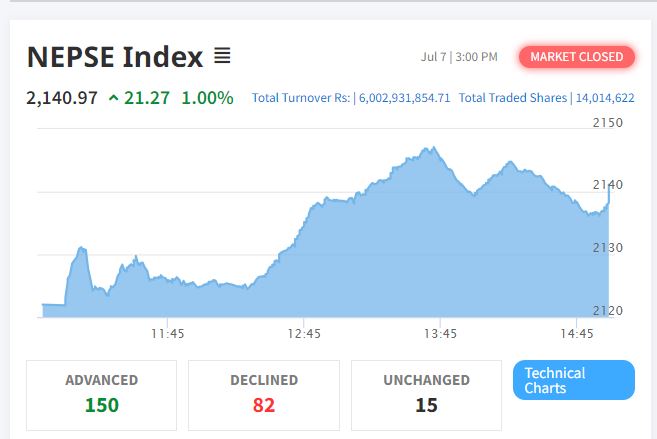The width and height of the screenshot is (657, 439).
Task: Select the UNCHANGED 15 card
Action: point(426,394)
